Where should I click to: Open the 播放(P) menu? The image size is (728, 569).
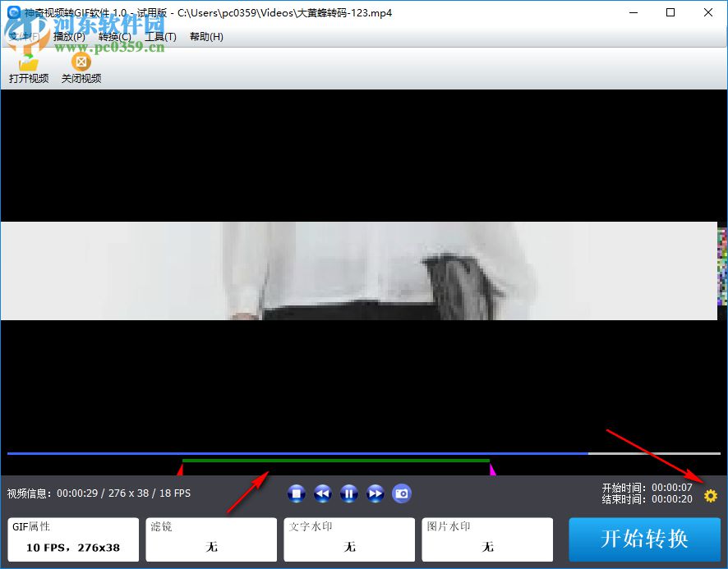(x=69, y=37)
